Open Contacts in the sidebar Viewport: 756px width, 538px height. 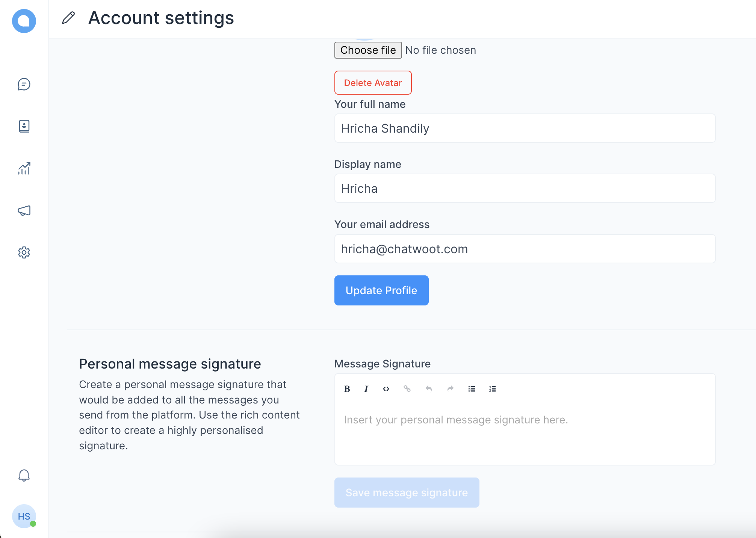click(24, 126)
